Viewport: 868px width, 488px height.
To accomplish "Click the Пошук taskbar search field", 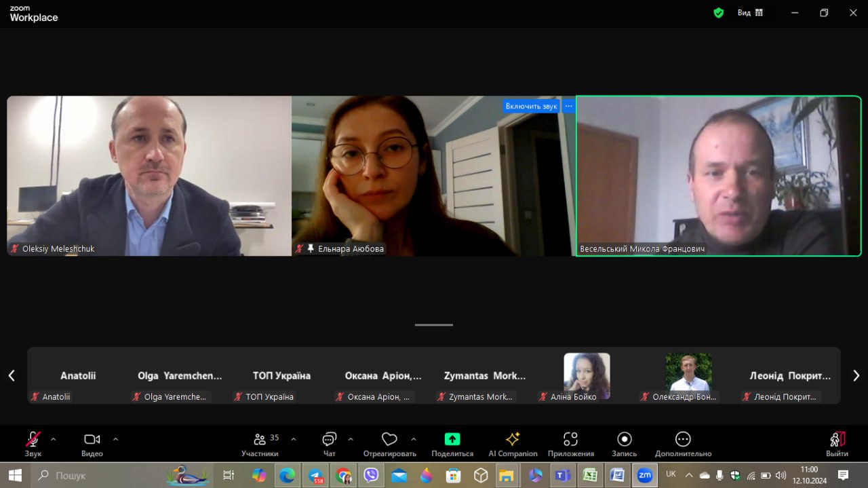I will (122, 475).
